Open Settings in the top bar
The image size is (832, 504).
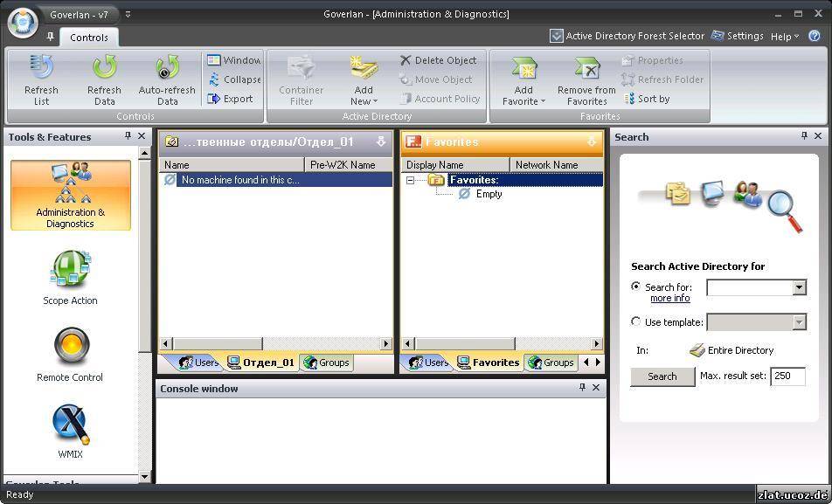[737, 36]
